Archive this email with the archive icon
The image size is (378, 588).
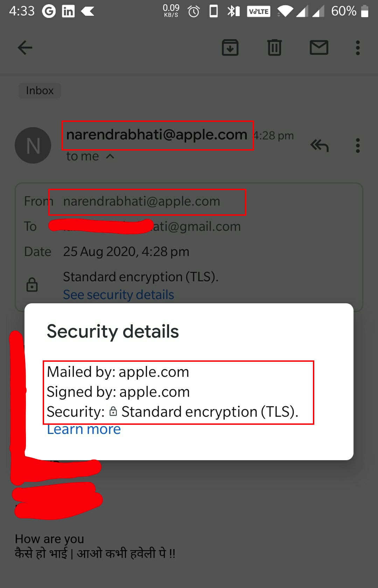pyautogui.click(x=230, y=48)
